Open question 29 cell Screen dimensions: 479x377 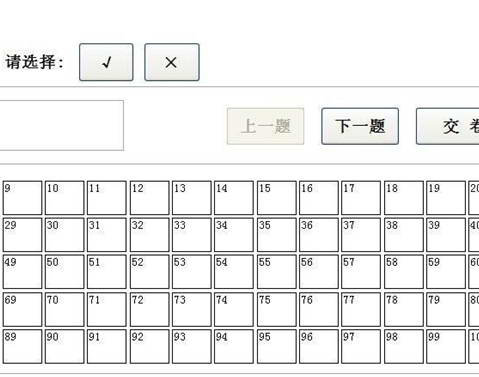(x=22, y=235)
